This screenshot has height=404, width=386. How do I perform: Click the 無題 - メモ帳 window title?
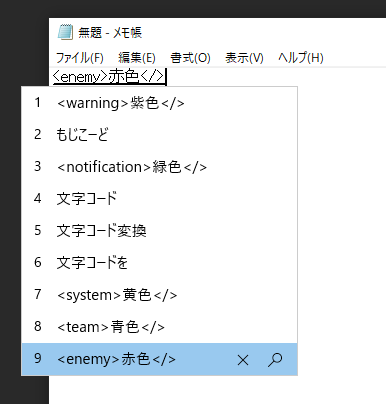(x=110, y=32)
